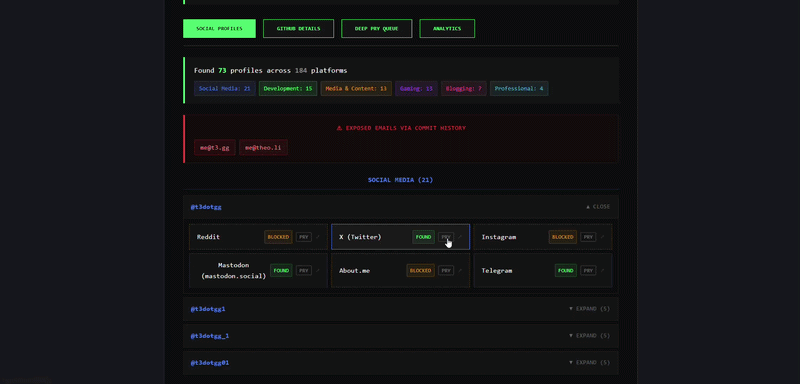Click PRY button for About.me
The image size is (800, 384).
click(x=446, y=271)
